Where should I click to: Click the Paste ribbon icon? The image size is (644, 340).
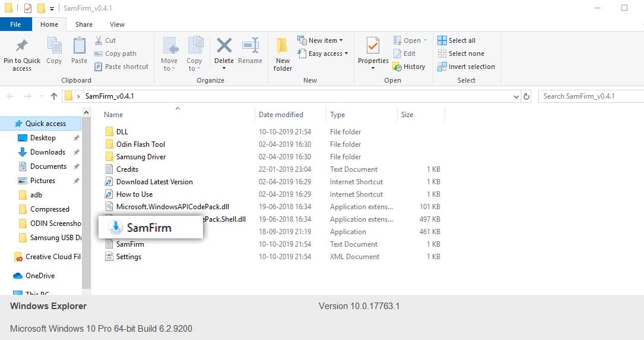(79, 46)
